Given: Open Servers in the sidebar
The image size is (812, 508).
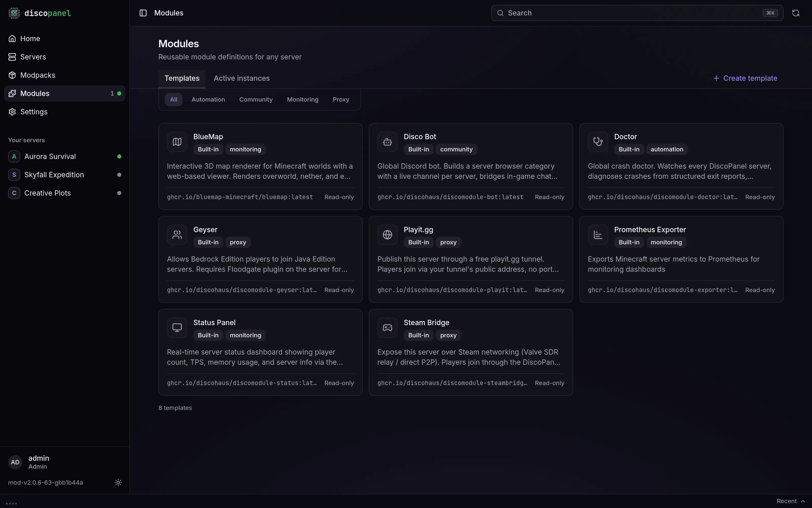Looking at the screenshot, I should (x=64, y=57).
